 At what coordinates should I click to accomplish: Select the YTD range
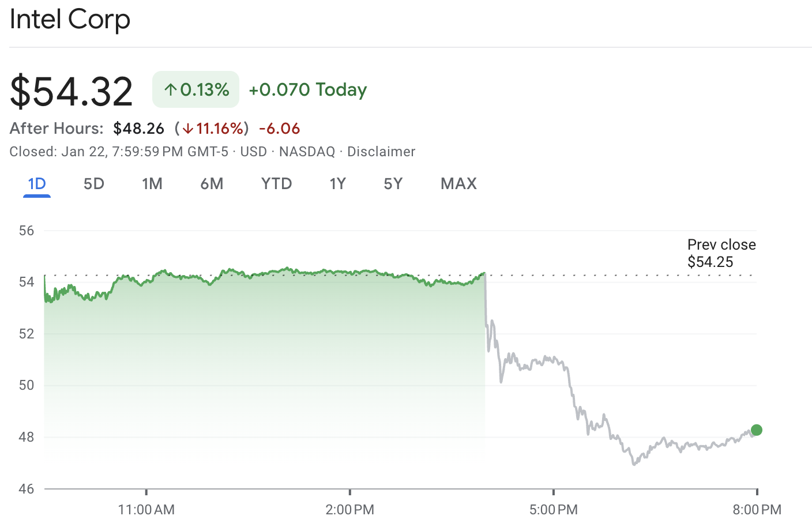[276, 183]
